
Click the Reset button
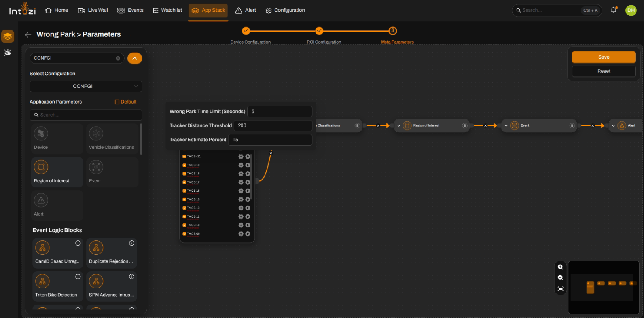604,71
